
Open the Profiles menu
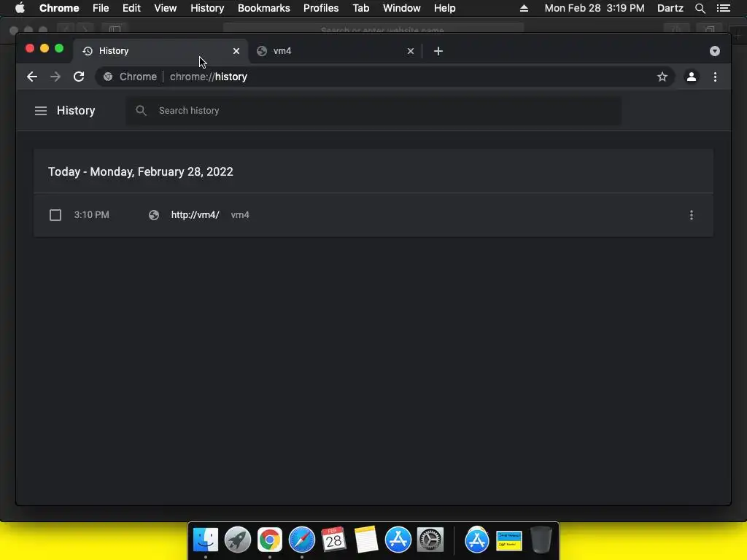321,8
